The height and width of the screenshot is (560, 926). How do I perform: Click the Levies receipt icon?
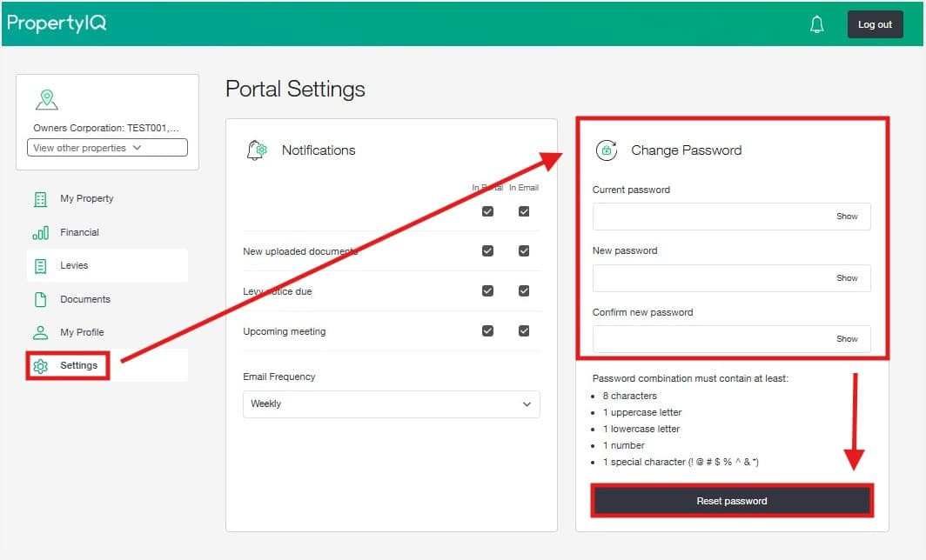[x=40, y=266]
